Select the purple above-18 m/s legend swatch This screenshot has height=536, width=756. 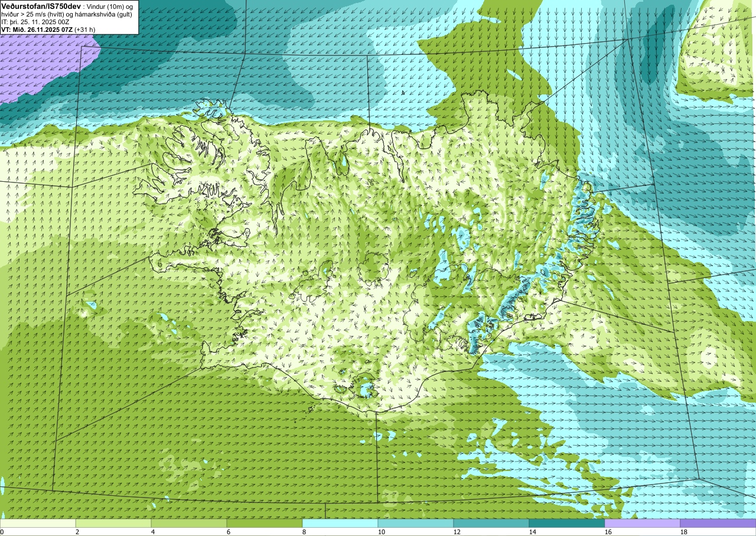tap(718, 523)
